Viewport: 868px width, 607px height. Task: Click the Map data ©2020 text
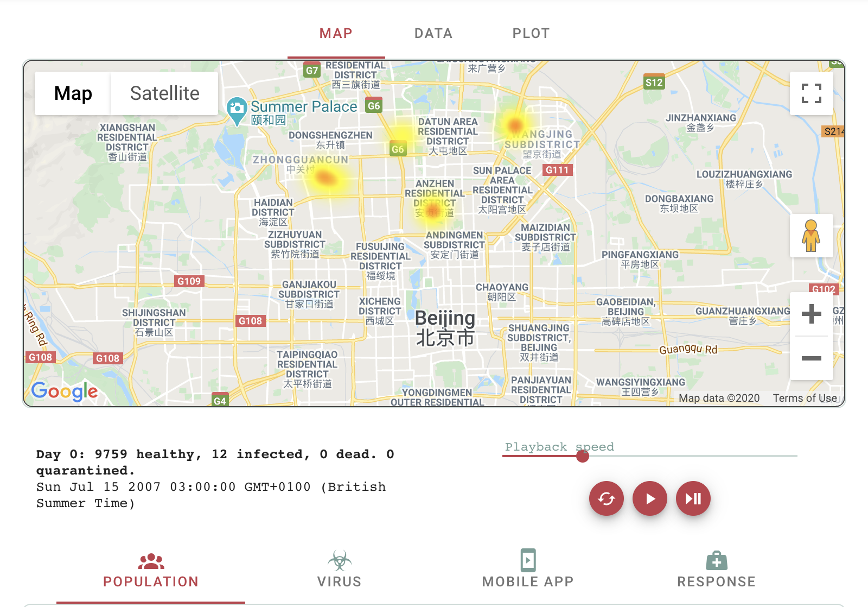719,399
